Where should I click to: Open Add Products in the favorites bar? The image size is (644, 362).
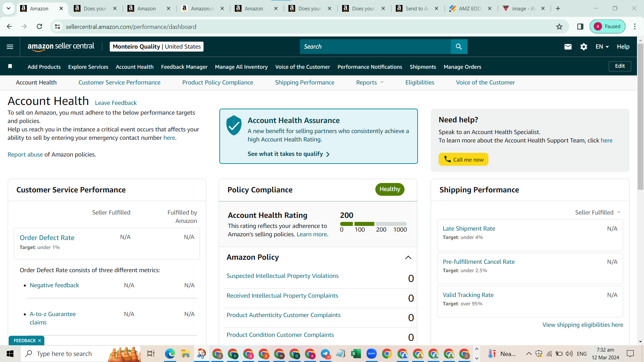coord(44,67)
